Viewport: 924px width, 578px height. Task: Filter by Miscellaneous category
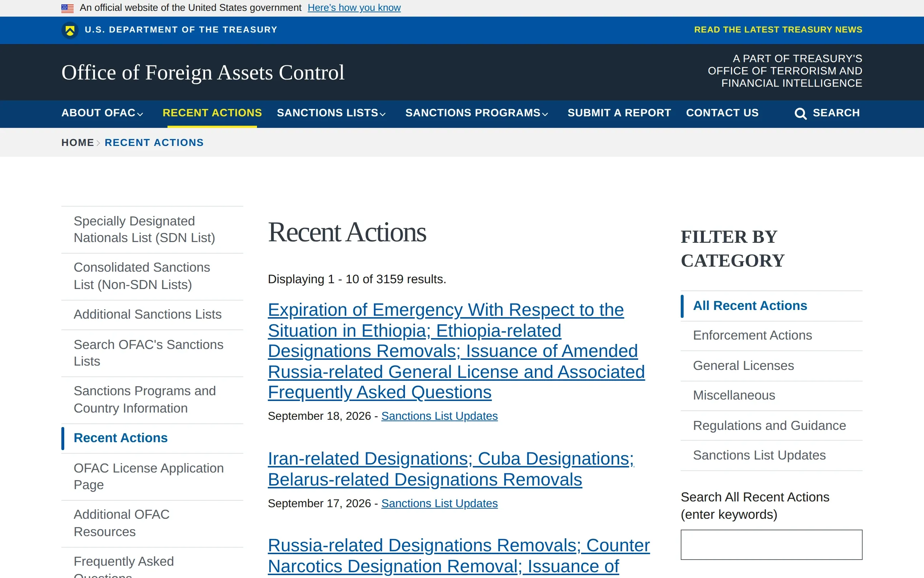[x=771, y=396]
